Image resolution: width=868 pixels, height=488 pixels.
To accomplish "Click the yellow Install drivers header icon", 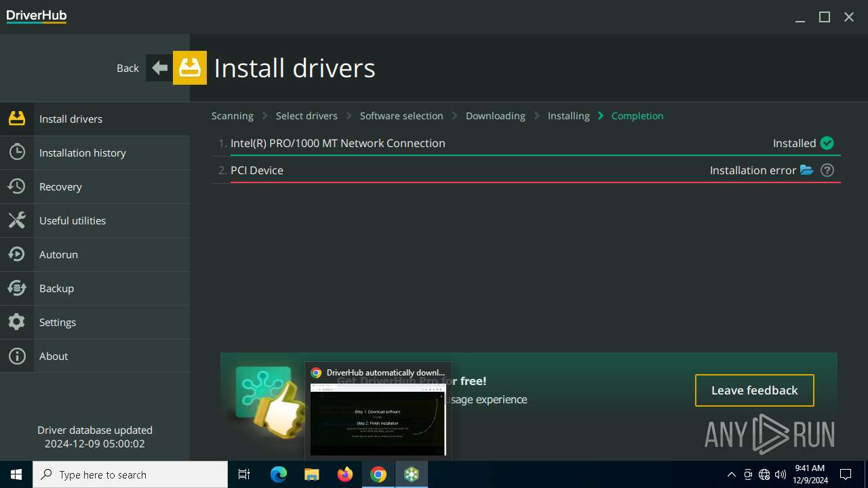I will (x=190, y=68).
